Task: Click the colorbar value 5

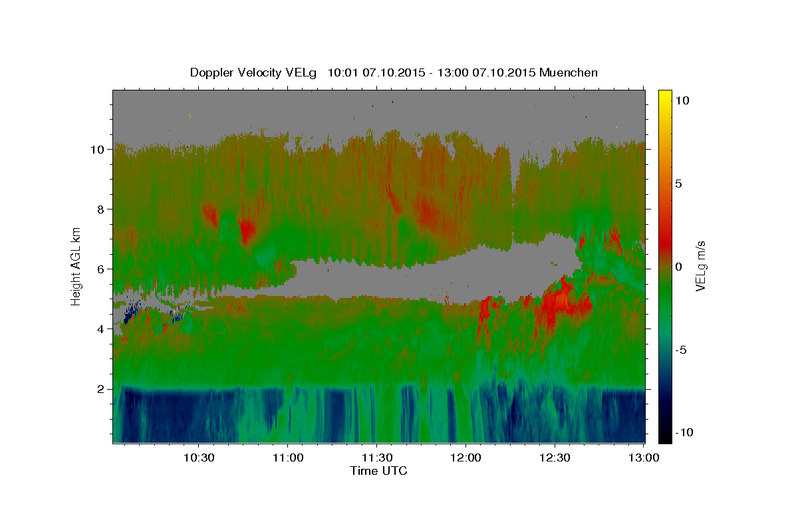Action: (680, 184)
